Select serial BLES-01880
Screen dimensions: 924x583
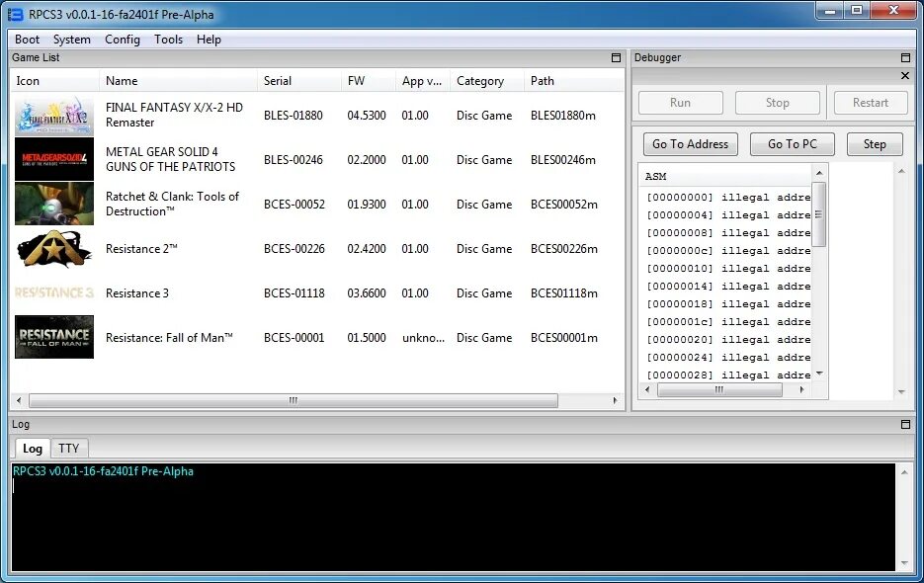click(294, 116)
